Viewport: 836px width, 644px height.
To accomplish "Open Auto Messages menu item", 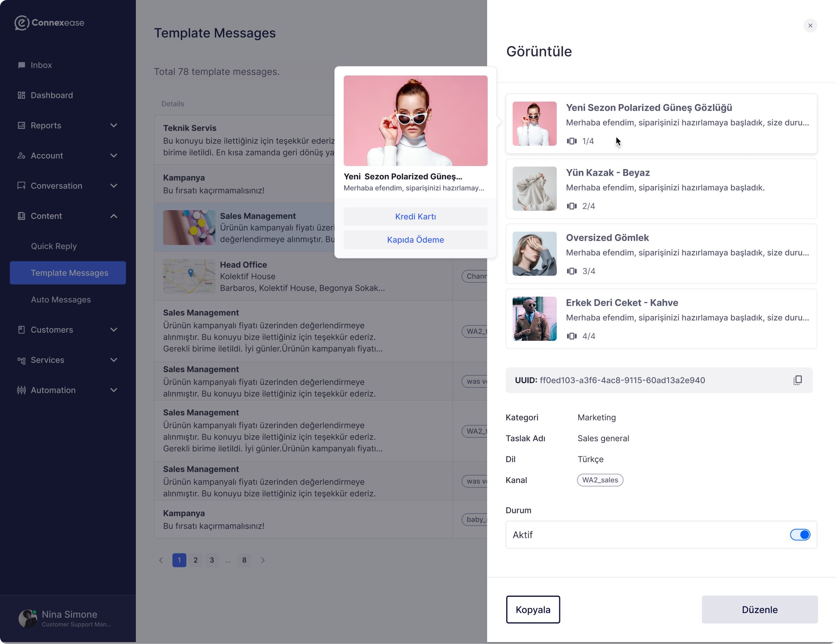I will coord(61,300).
